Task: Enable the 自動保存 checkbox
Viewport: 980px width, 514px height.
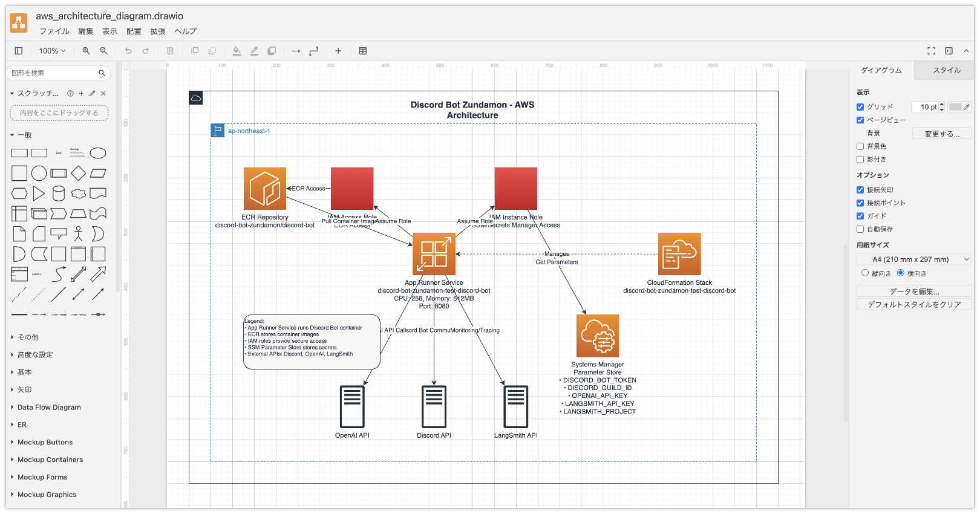Action: pyautogui.click(x=860, y=229)
